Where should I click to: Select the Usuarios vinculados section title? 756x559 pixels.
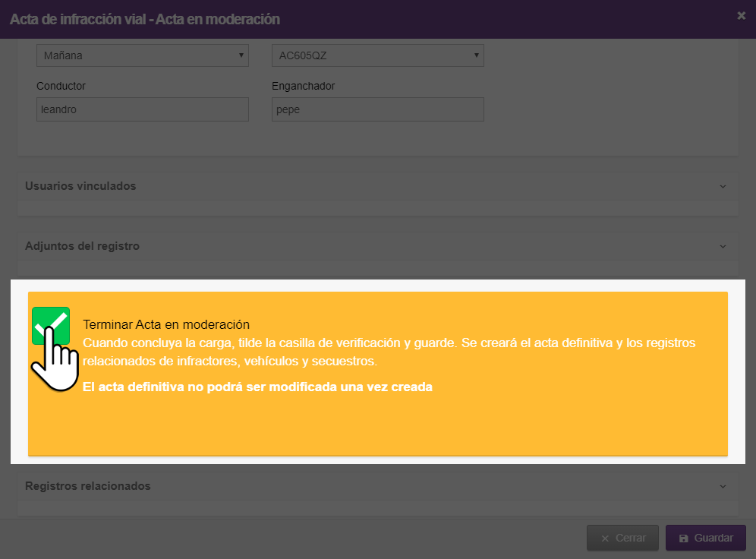tap(80, 186)
